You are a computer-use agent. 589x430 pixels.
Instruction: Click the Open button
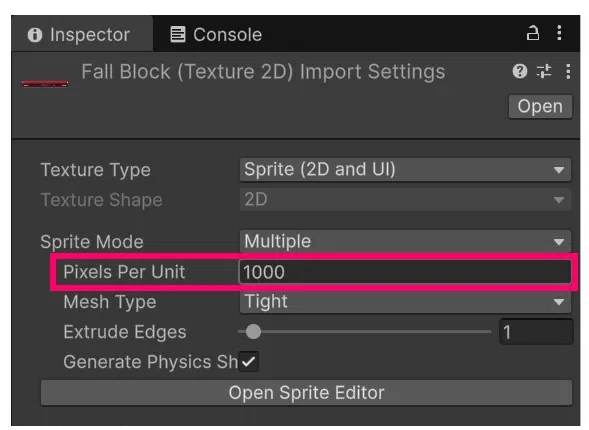[x=540, y=106]
